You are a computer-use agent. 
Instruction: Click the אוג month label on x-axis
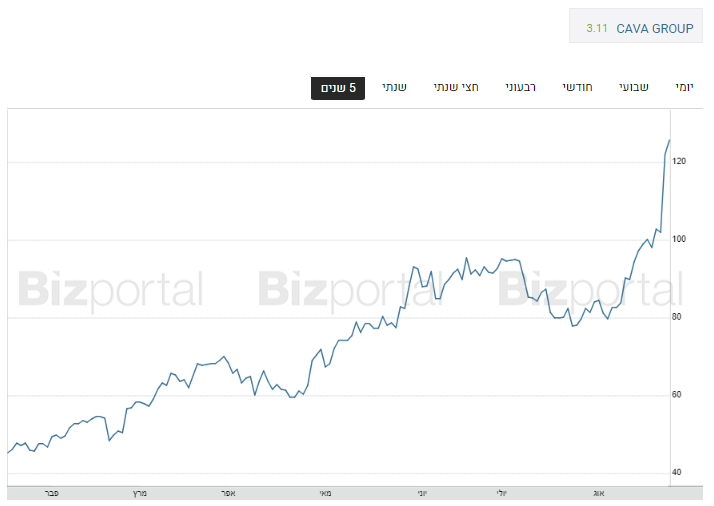[598, 493]
